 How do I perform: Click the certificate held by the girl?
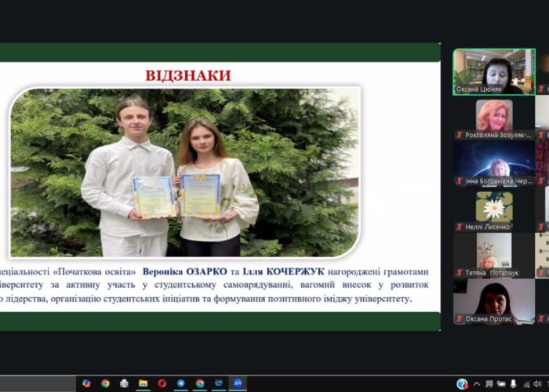pyautogui.click(x=201, y=195)
